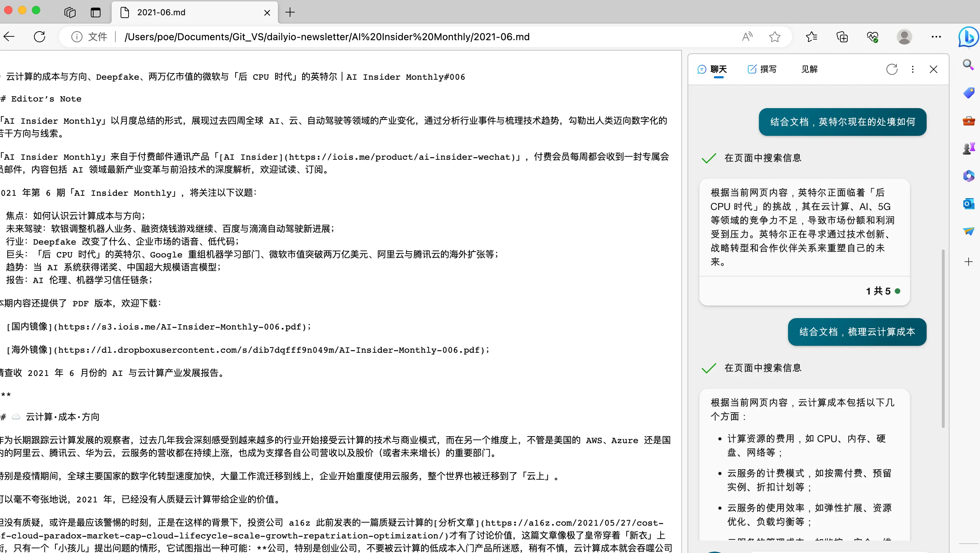Image resolution: width=980 pixels, height=553 pixels.
Task: Open more options in chat panel
Action: 912,69
